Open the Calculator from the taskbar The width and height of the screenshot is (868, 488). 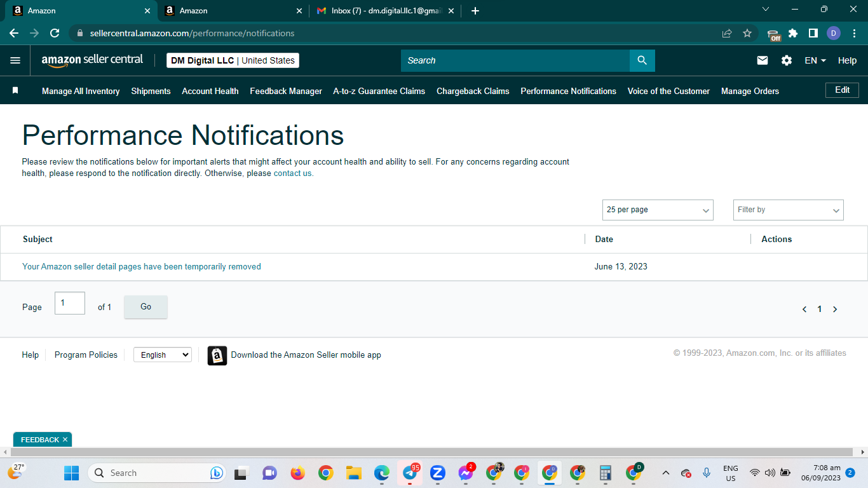click(605, 473)
